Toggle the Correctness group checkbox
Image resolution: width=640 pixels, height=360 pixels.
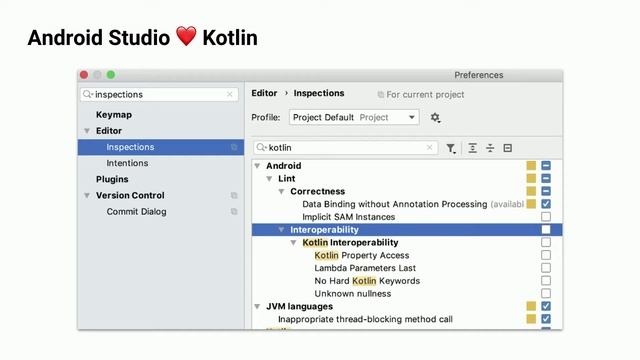[546, 191]
